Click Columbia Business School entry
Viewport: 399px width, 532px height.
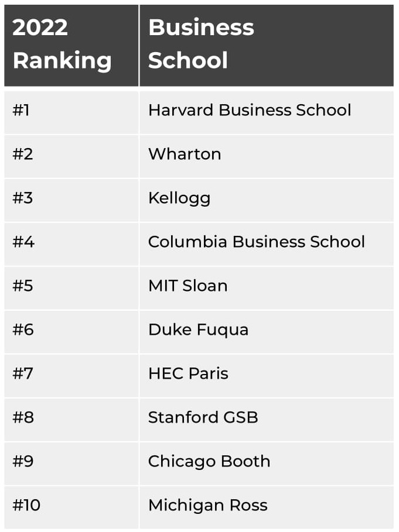(256, 242)
